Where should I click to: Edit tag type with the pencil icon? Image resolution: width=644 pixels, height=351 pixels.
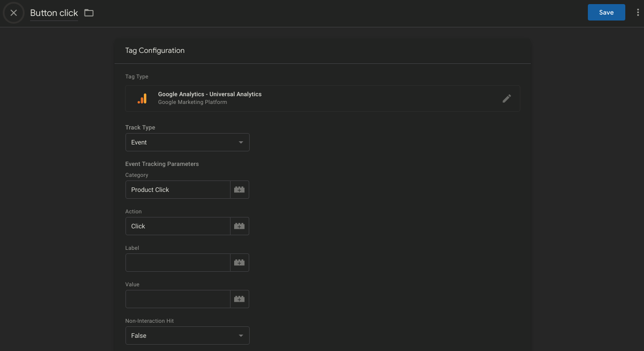[x=507, y=98]
